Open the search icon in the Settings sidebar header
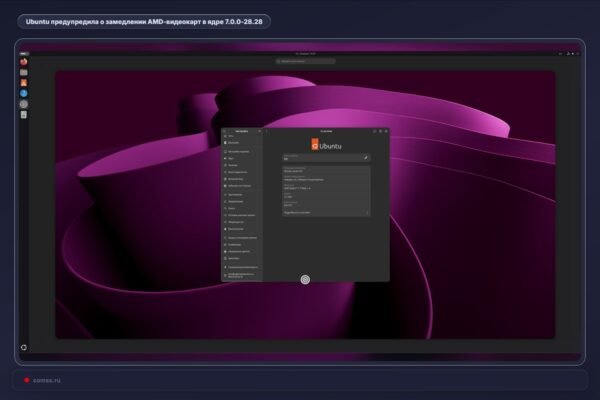Image resolution: width=600 pixels, height=400 pixels. click(225, 131)
